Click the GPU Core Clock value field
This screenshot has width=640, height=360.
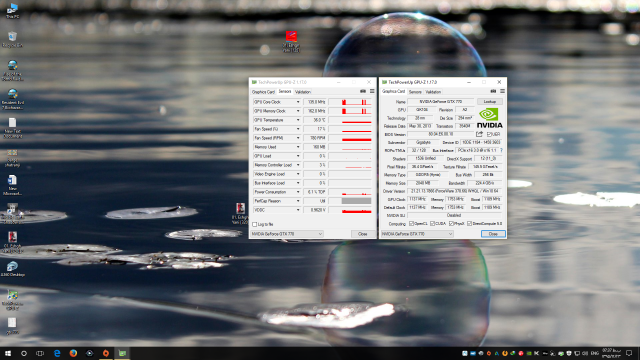[x=315, y=102]
